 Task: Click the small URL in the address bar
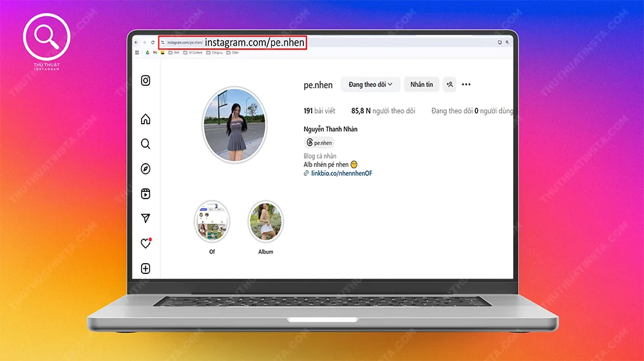click(185, 43)
